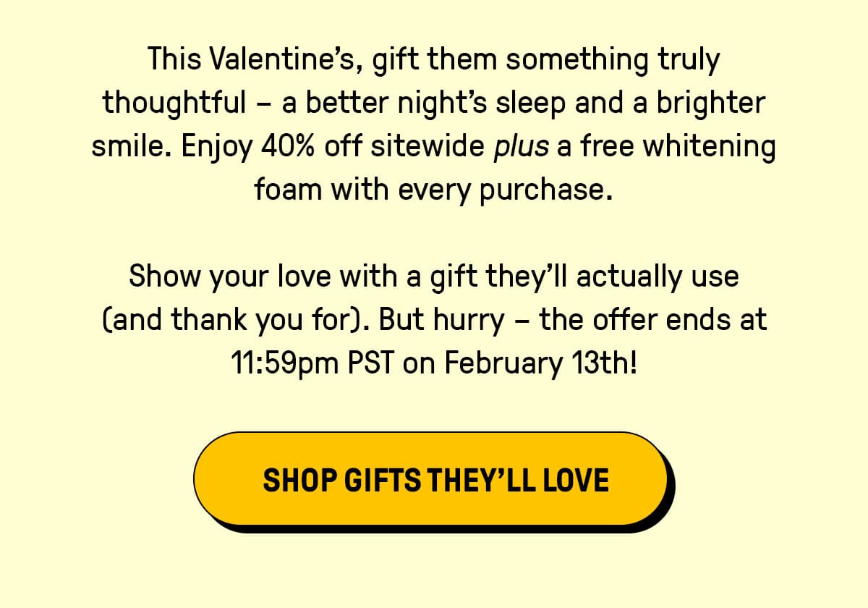Click the phrase "they'll actually use"

pyautogui.click(x=622, y=277)
